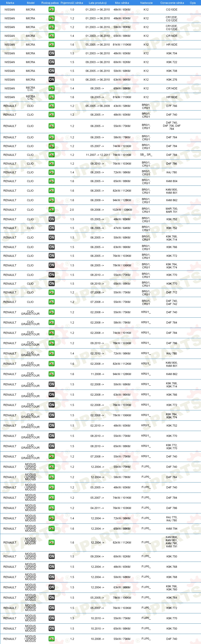This screenshot has height=644, width=201.
Task: Click the petrol icon in the Modus K4J 770, K4J 780 row
Action: coord(52,518)
